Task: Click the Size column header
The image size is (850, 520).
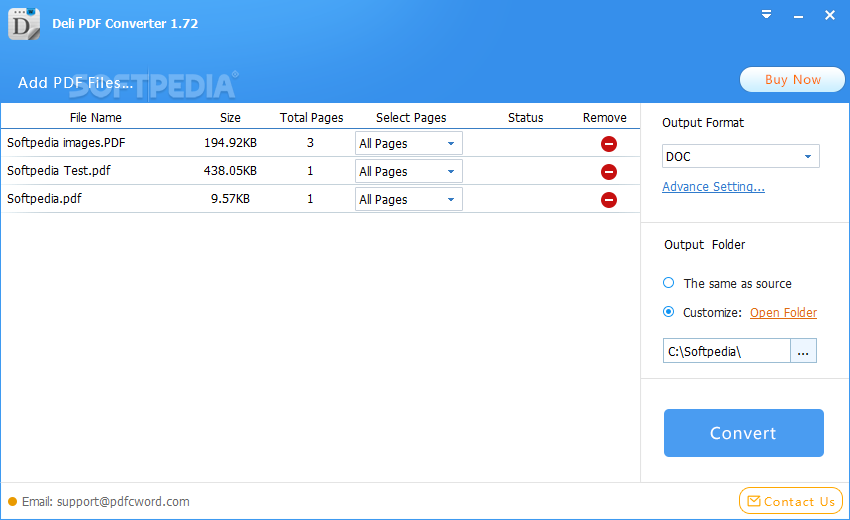Action: point(230,118)
